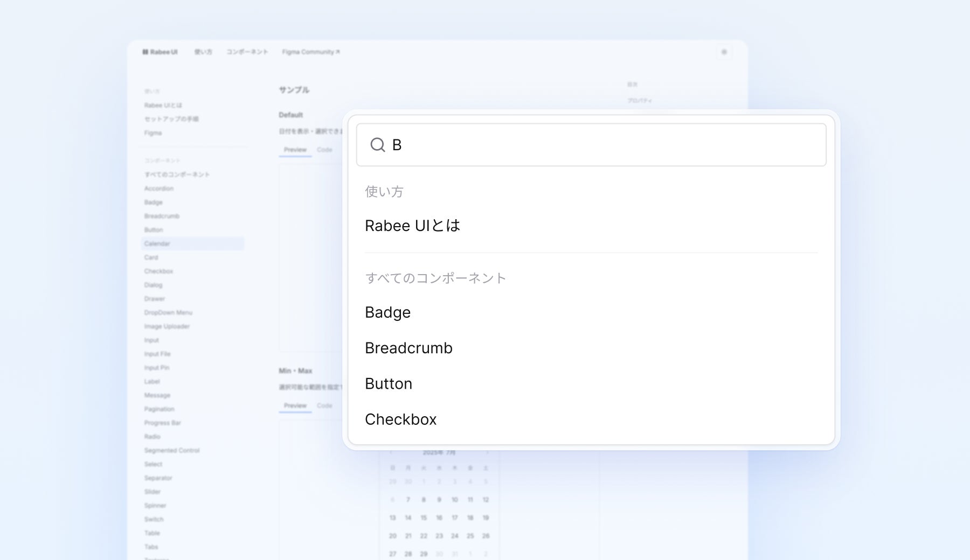Switch to Code tab under Default section

coord(324,150)
